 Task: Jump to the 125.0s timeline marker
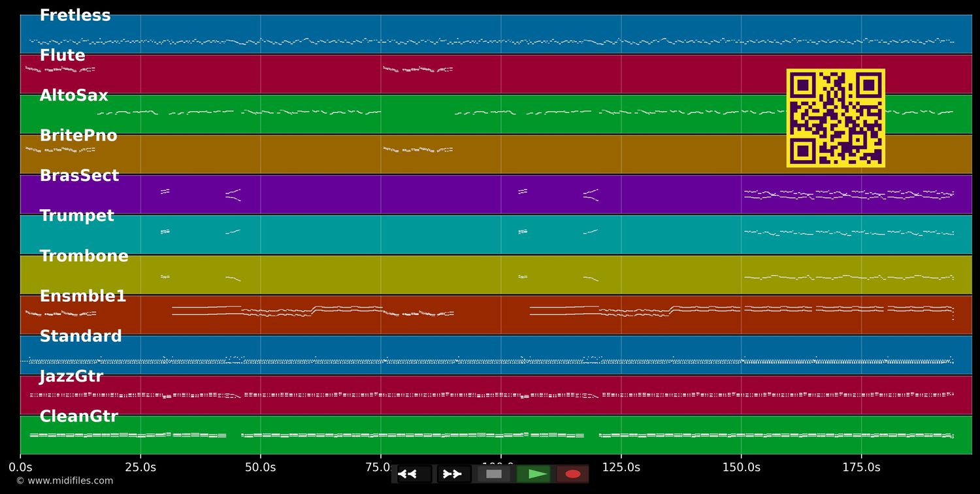coord(621,467)
